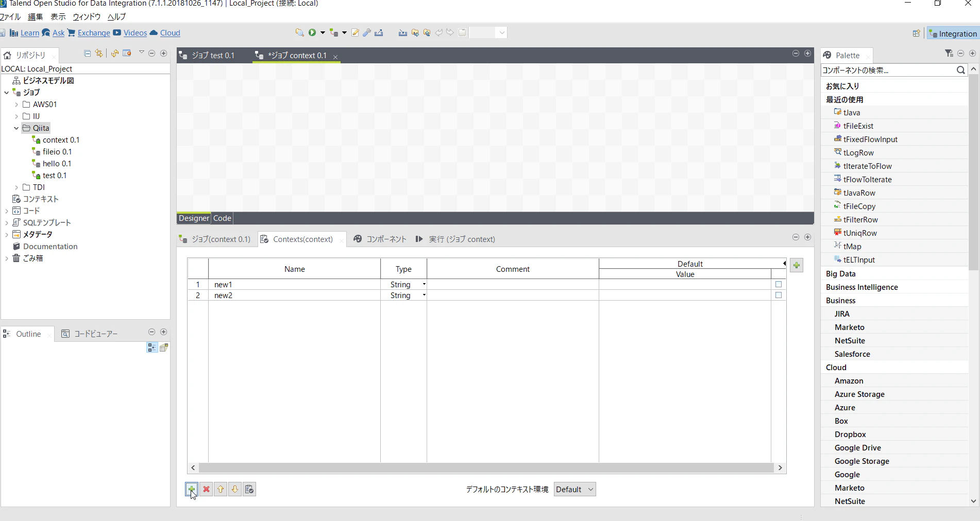Remove selected context variable with red X
Screen dimensions: 980x521
click(206, 489)
